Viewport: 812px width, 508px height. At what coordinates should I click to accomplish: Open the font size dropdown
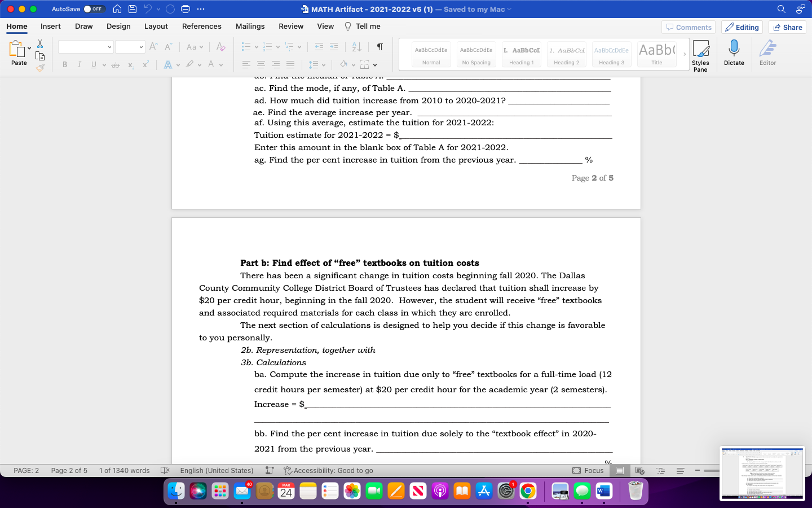pos(142,46)
